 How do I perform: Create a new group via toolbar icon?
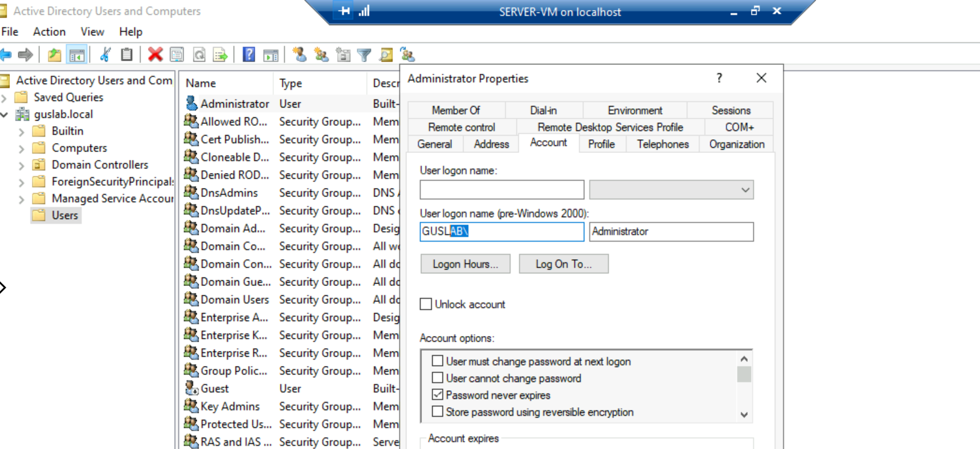coord(321,55)
